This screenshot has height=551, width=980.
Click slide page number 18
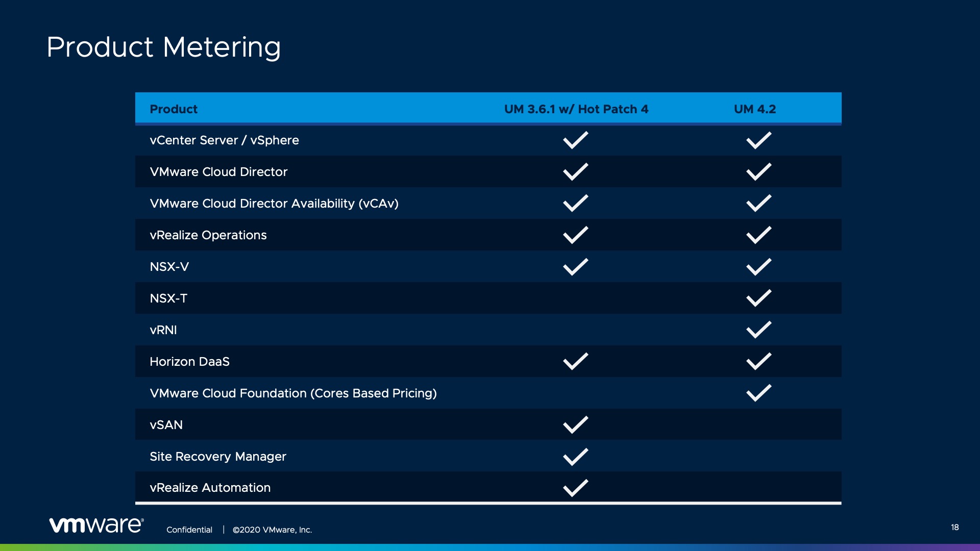pos(954,527)
